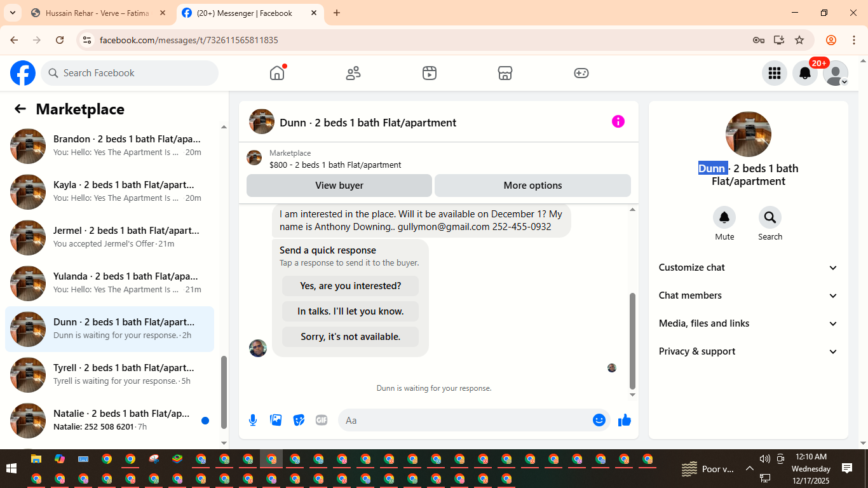
Task: Go back using the Marketplace back arrow
Action: pyautogui.click(x=20, y=109)
